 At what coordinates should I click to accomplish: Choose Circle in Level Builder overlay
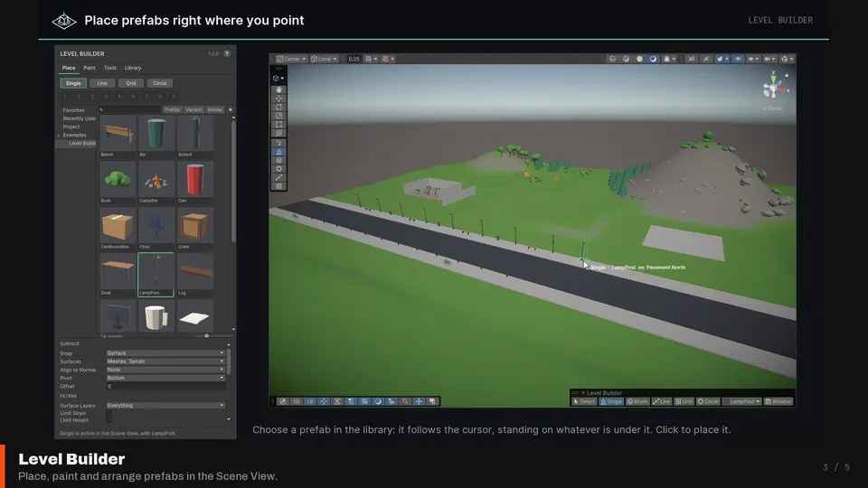coord(708,401)
